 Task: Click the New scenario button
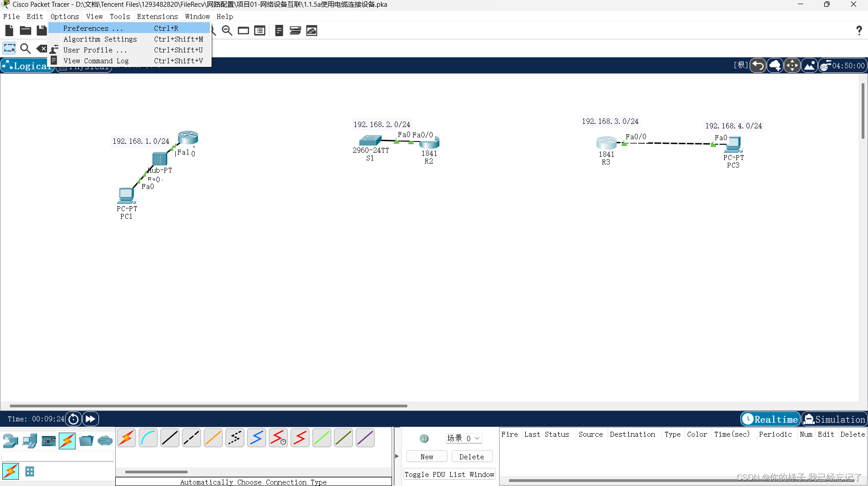click(427, 456)
